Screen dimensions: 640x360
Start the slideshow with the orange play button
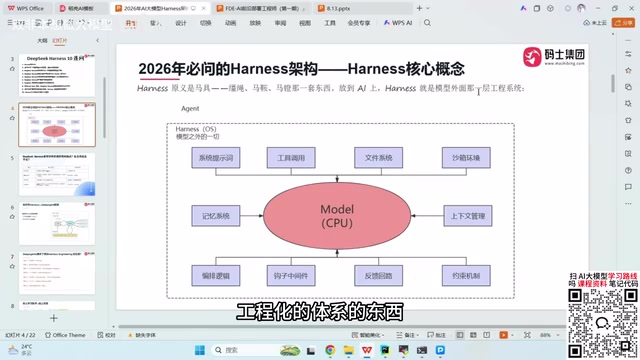pyautogui.click(x=503, y=335)
